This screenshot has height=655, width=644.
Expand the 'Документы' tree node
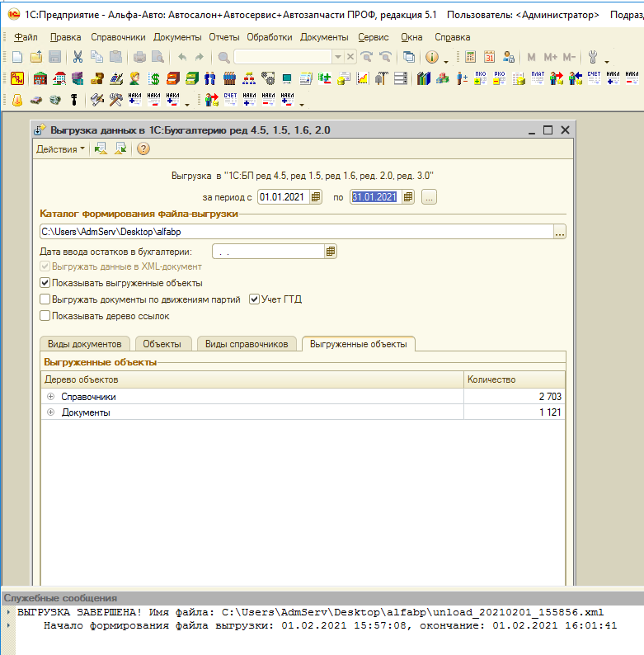[51, 412]
